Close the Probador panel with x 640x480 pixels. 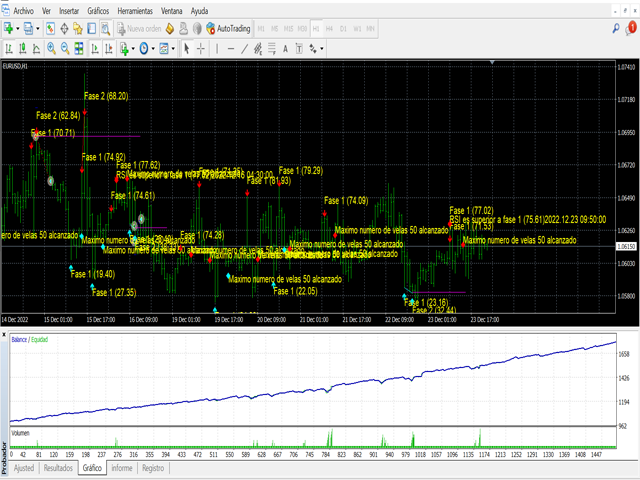(x=4, y=335)
